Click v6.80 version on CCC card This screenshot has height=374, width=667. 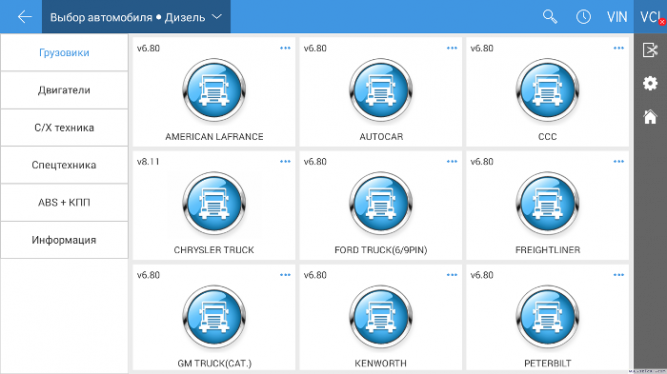pos(482,48)
